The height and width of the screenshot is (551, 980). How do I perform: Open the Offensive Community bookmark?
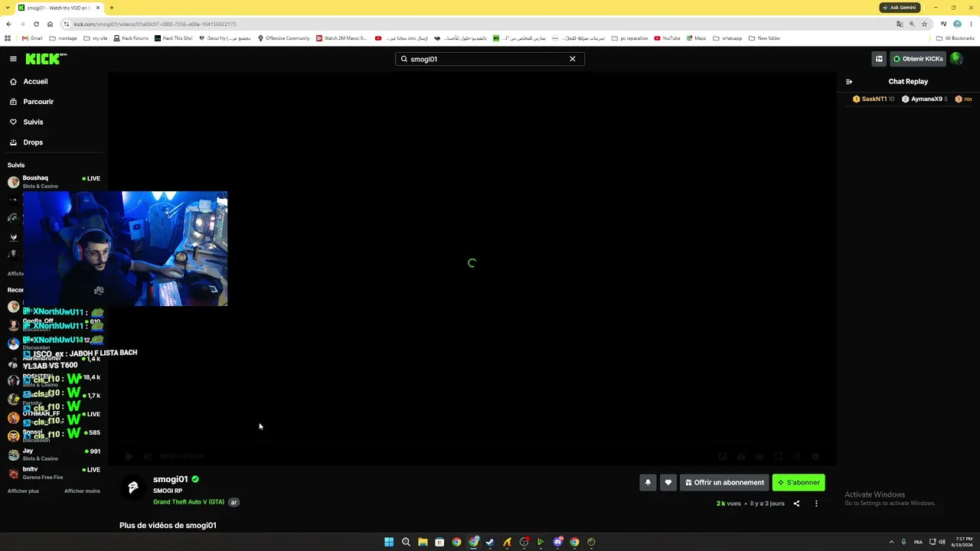tap(284, 38)
